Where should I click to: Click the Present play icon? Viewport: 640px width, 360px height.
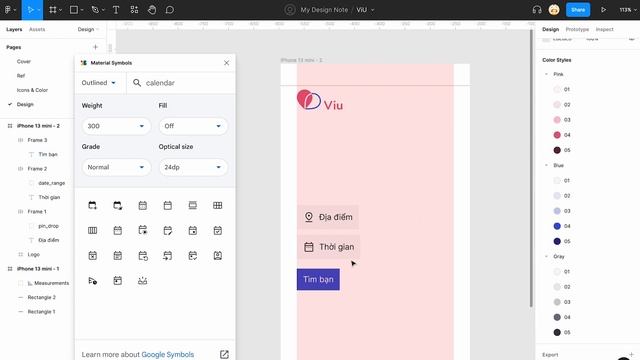coord(603,10)
